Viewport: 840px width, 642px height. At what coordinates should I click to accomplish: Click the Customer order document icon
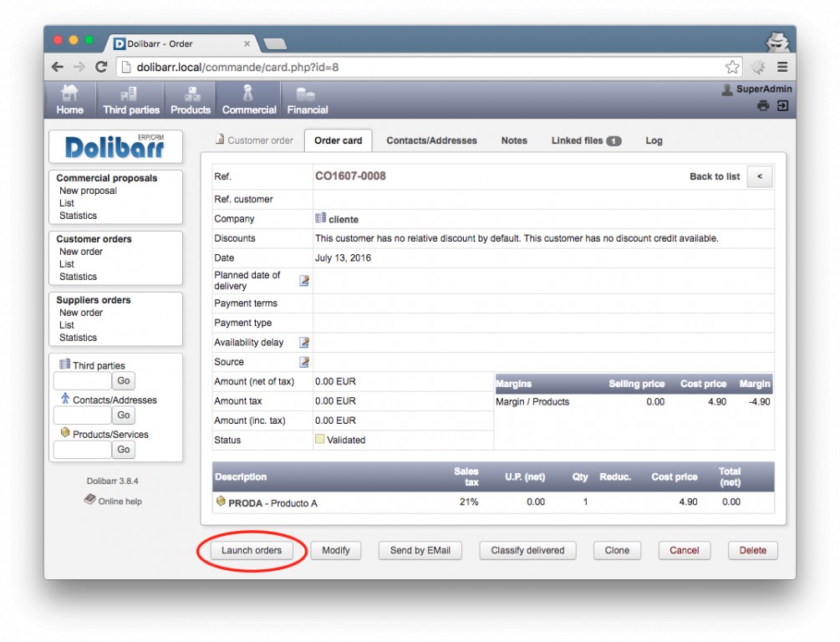click(x=220, y=139)
